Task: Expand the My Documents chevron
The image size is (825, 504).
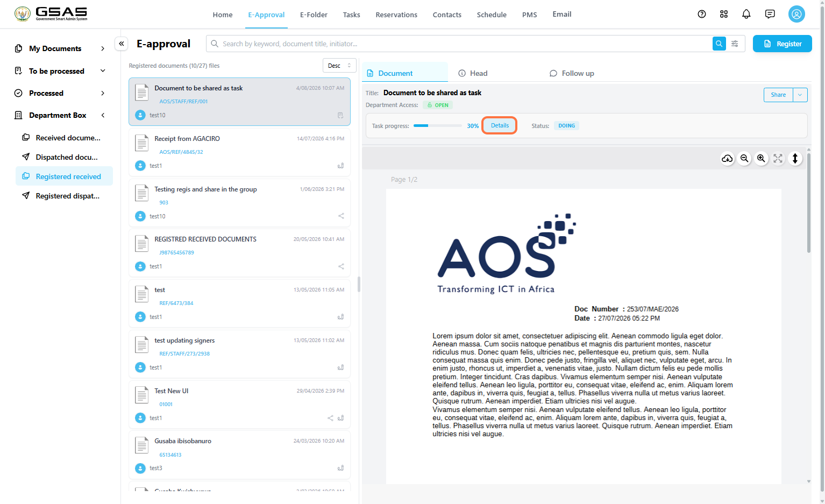Action: (103, 48)
